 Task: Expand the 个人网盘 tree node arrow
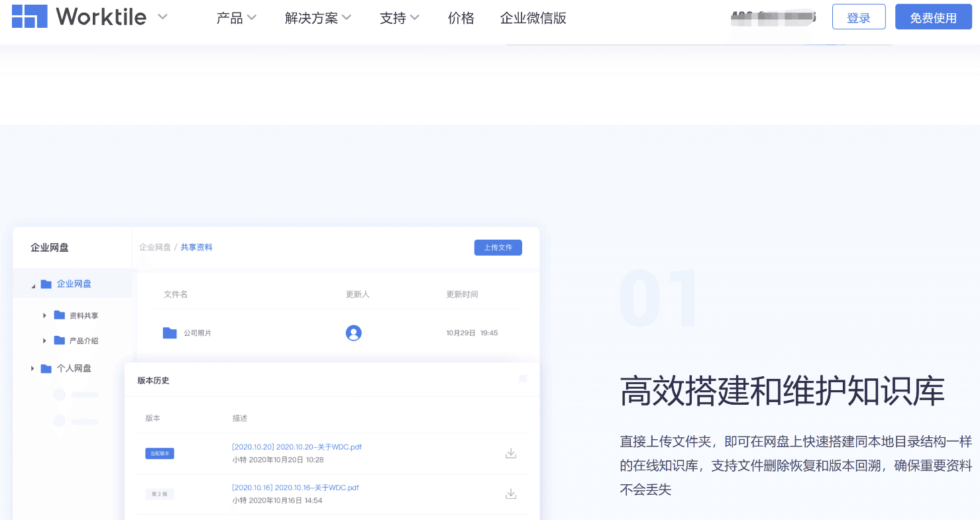click(32, 368)
